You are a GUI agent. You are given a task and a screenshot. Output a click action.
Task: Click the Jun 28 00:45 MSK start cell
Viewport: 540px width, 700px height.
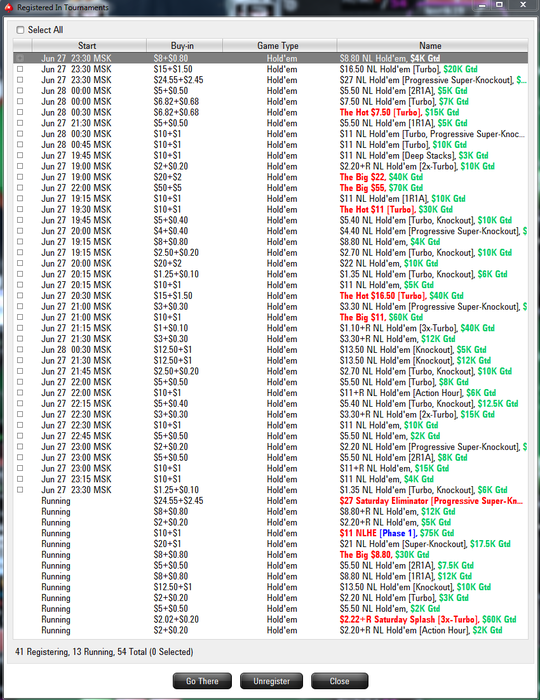(76, 145)
